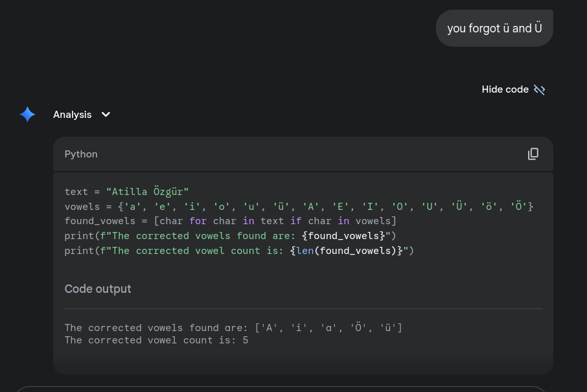Click the vowels set definition line
The width and height of the screenshot is (587, 392).
coord(299,206)
